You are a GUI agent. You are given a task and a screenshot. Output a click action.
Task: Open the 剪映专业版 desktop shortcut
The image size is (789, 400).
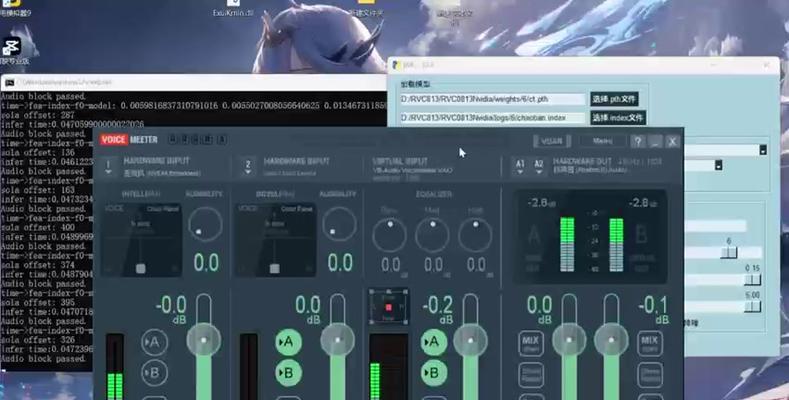click(x=12, y=51)
